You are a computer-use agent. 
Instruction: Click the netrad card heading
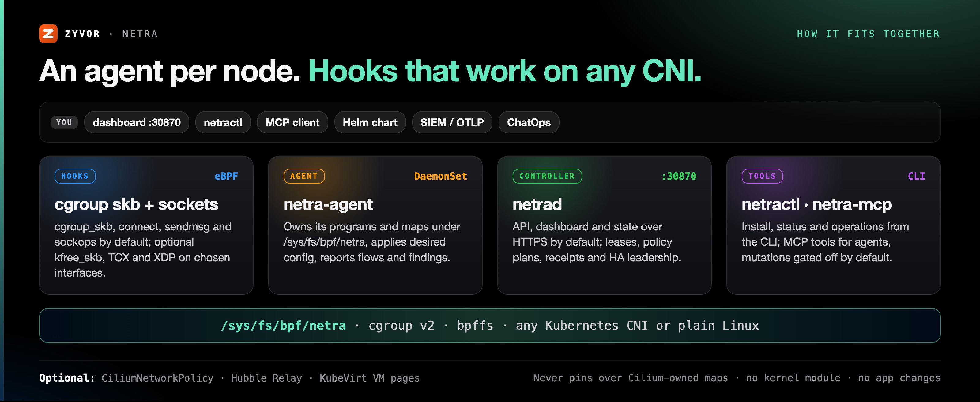coord(537,204)
